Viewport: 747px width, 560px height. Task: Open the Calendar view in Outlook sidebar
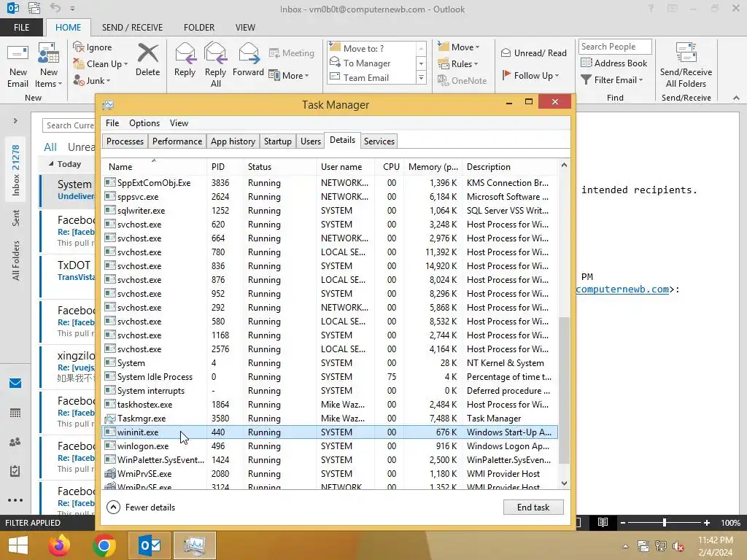pyautogui.click(x=15, y=413)
